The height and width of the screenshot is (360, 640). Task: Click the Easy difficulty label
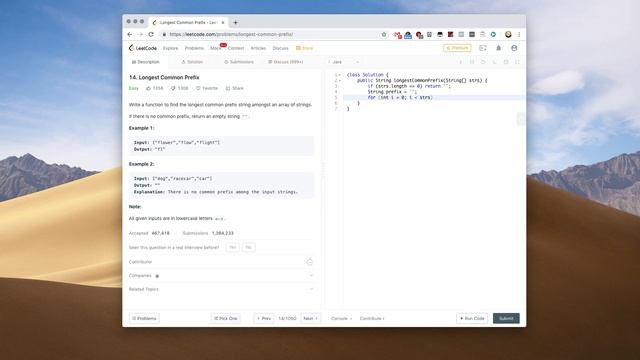[134, 88]
